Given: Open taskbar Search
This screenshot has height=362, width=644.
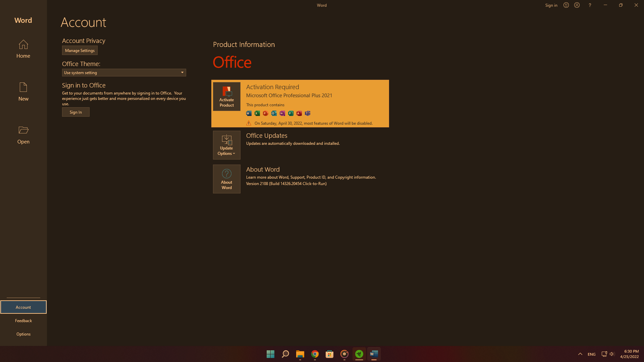Looking at the screenshot, I should click(x=285, y=354).
